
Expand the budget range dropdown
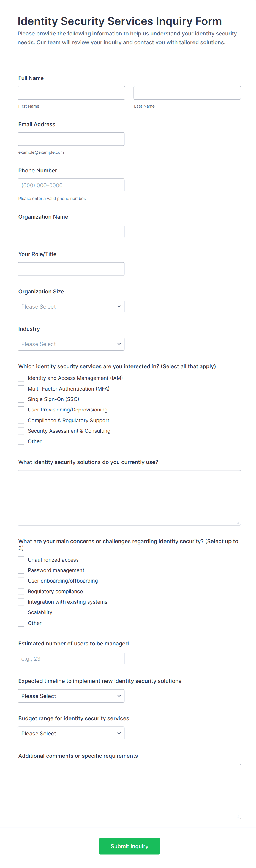(71, 733)
